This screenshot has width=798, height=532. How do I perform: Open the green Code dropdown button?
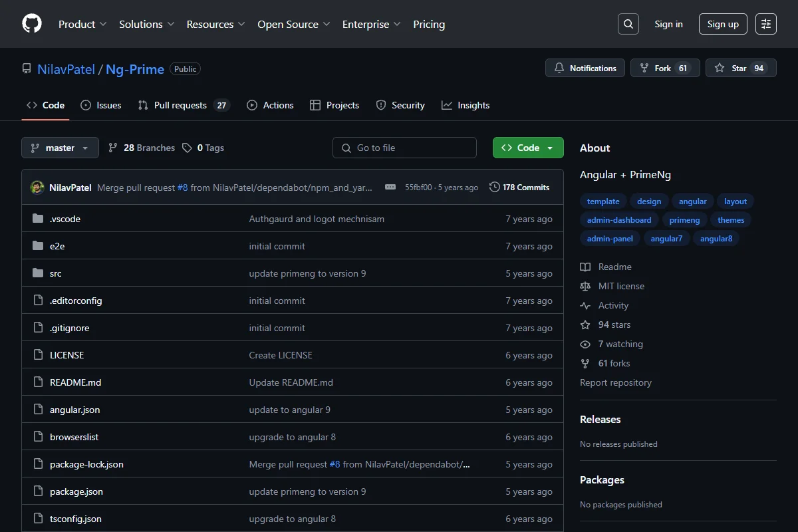(x=528, y=148)
